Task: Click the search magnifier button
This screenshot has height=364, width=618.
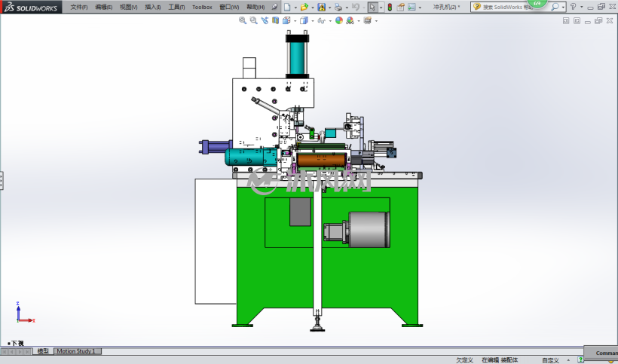Action: (555, 7)
